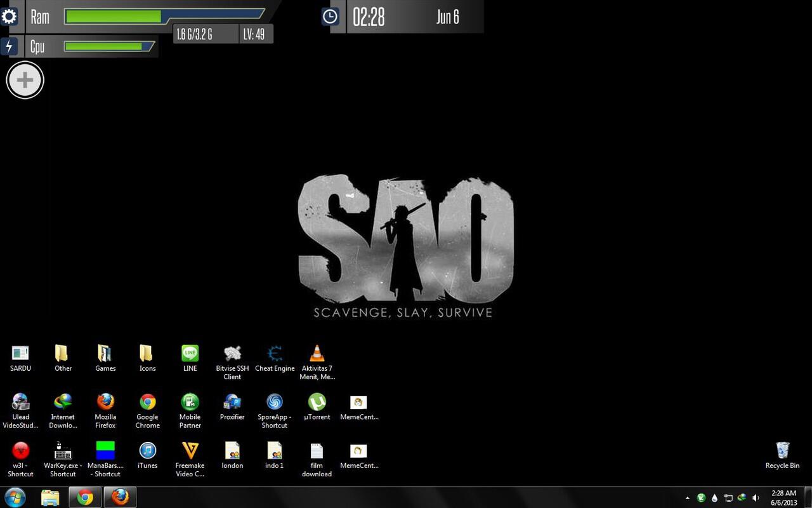Open the Icons folder
Image resolution: width=812 pixels, height=508 pixels.
click(147, 359)
